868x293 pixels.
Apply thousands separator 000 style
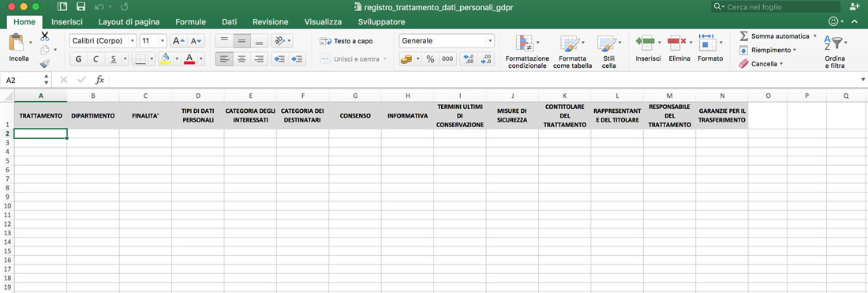tap(447, 58)
